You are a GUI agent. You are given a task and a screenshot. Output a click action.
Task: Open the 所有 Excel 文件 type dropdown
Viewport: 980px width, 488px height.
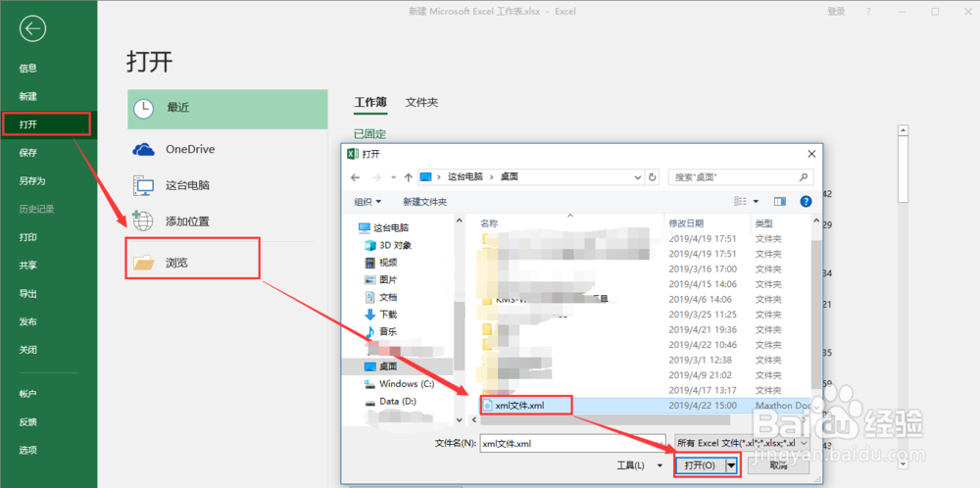743,443
